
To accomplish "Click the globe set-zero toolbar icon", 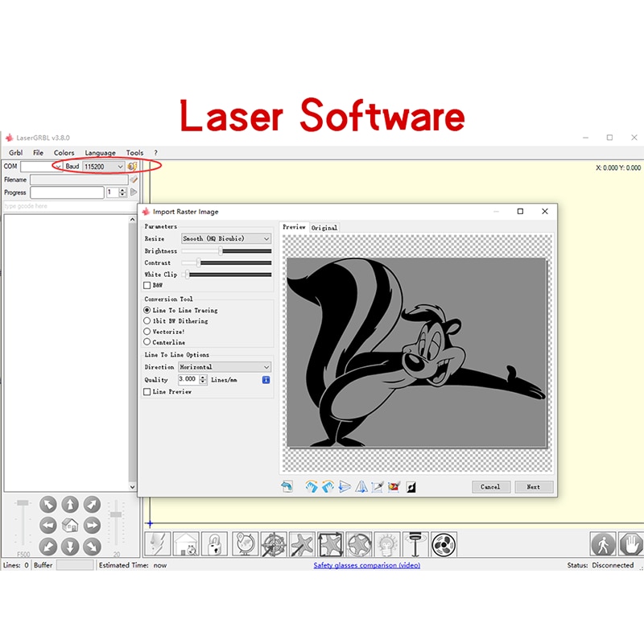I will point(246,544).
